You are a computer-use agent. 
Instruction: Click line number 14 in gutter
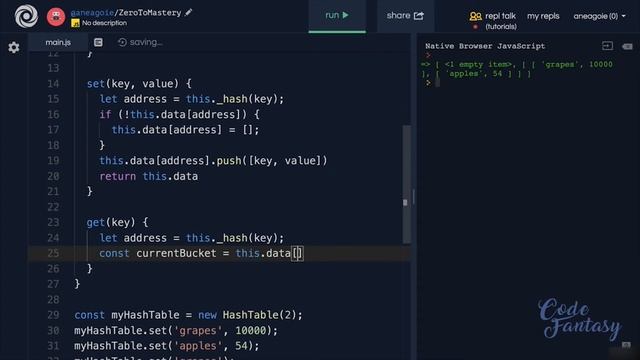(x=53, y=84)
